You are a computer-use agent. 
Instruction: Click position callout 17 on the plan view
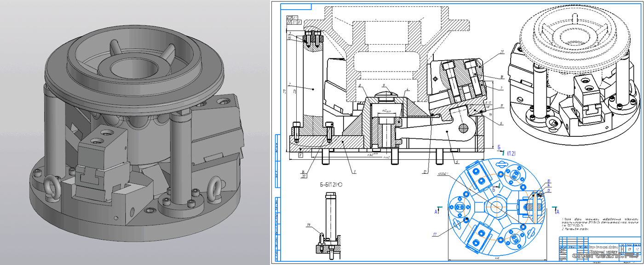[x=434, y=234]
